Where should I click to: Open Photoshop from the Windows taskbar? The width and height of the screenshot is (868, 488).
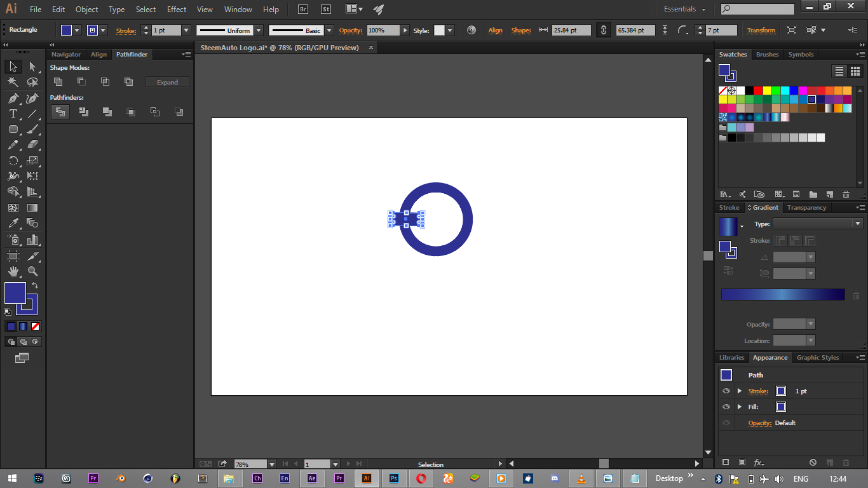point(394,478)
